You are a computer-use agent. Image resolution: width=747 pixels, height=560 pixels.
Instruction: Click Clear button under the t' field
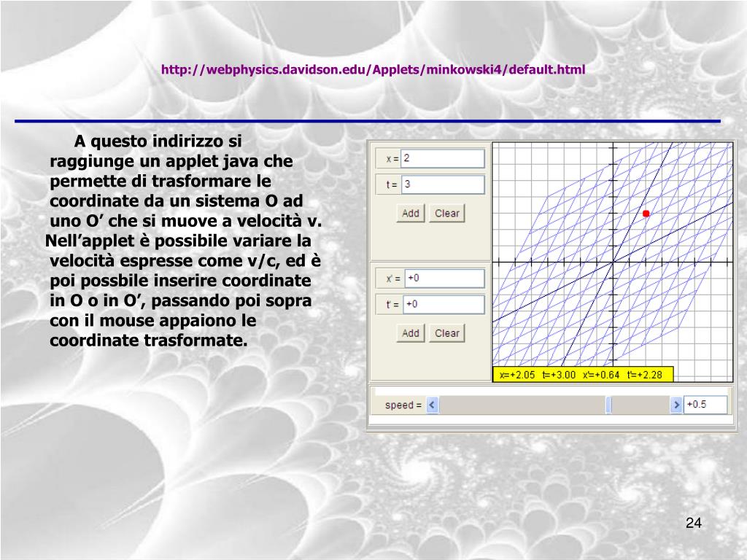[x=447, y=333]
